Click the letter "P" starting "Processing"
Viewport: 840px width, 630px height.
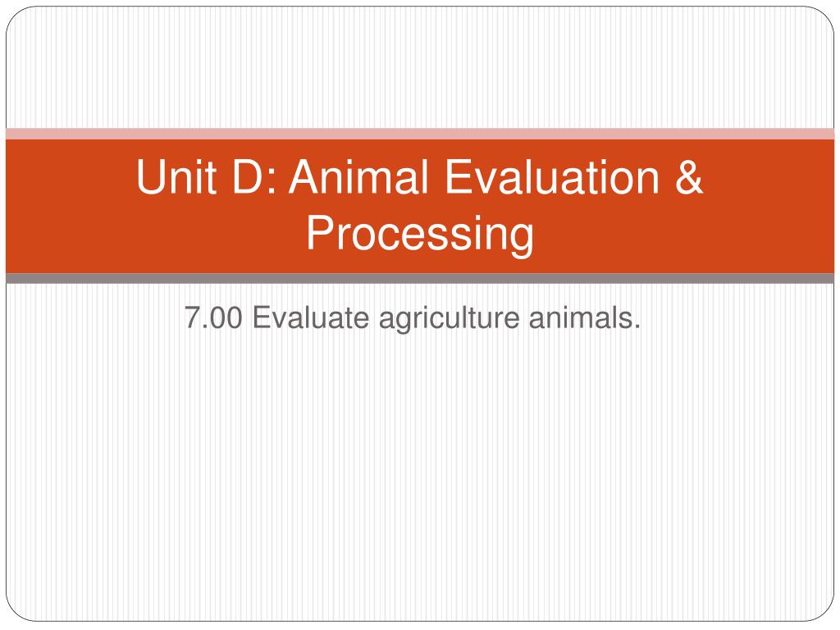(x=320, y=232)
